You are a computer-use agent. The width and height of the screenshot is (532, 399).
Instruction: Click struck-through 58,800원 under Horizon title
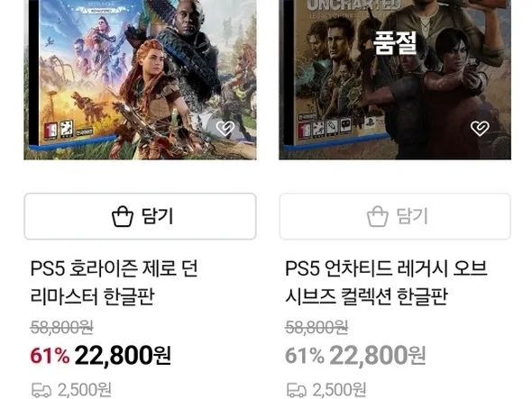[x=61, y=328]
